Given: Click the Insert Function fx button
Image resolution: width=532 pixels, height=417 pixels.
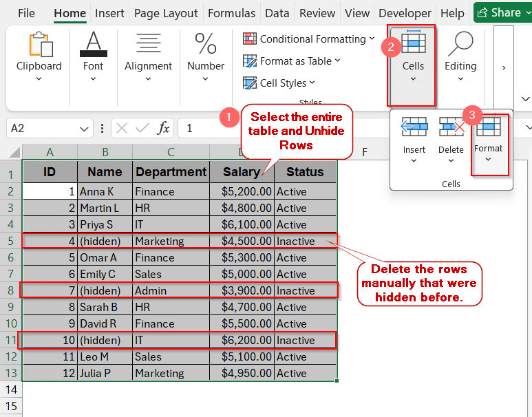Looking at the screenshot, I should (164, 128).
